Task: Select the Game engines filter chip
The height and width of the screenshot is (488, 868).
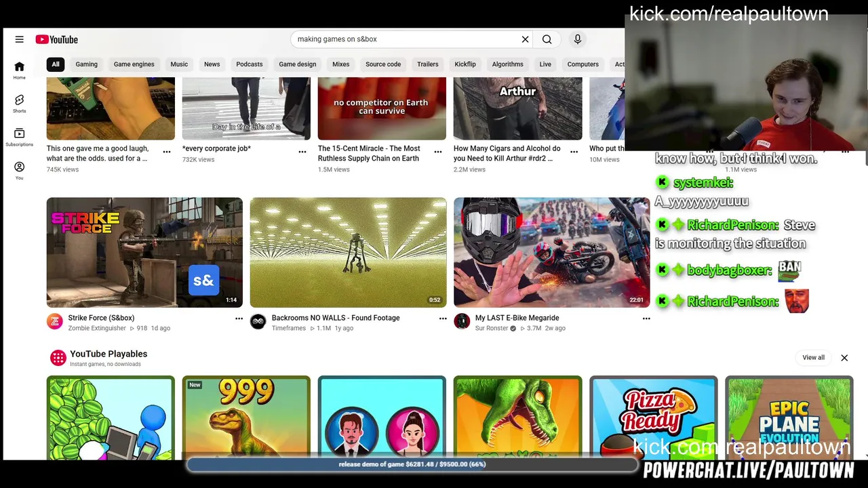Action: (x=134, y=64)
